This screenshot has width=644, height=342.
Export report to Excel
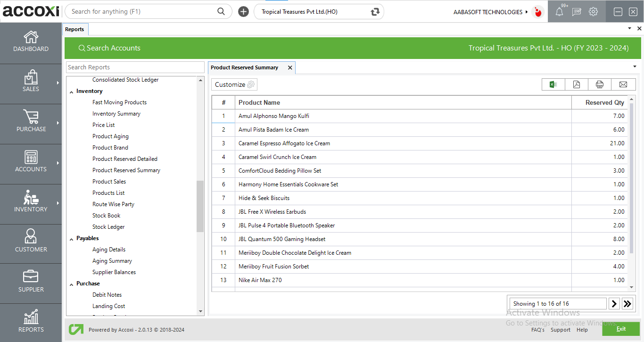(553, 84)
